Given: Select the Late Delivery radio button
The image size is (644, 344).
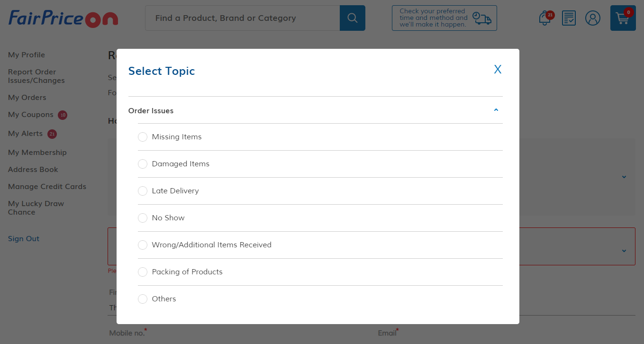Looking at the screenshot, I should pos(143,191).
